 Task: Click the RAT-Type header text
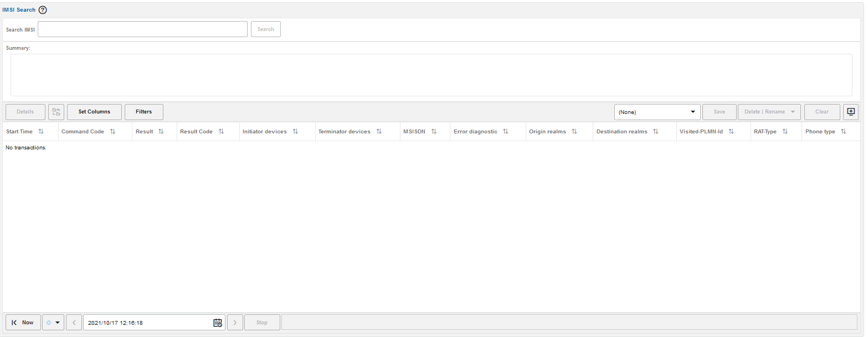coord(765,132)
